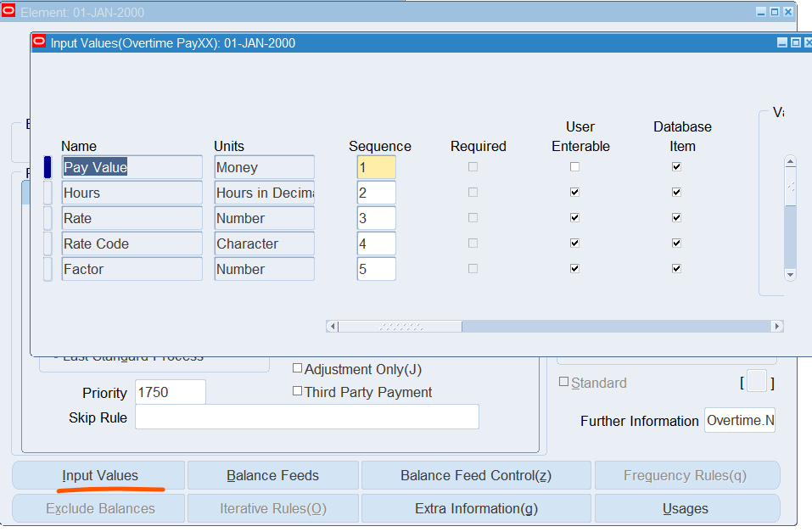Minimize the Input Values window

pyautogui.click(x=782, y=42)
